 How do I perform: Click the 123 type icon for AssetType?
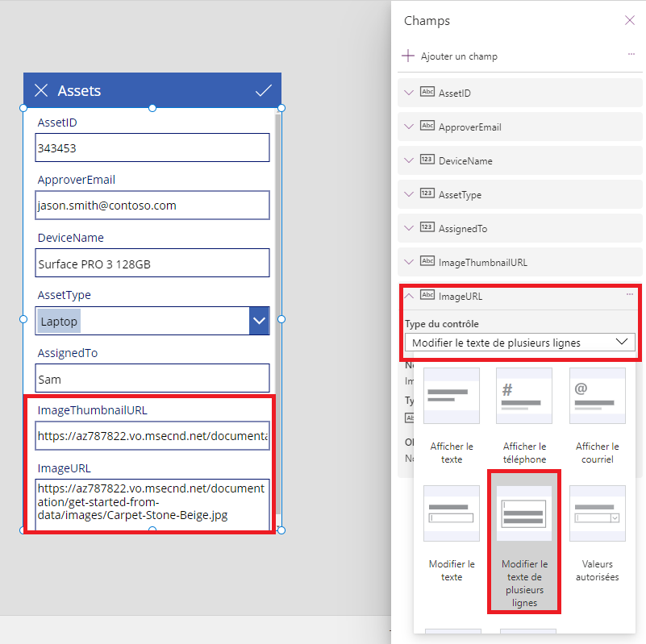point(427,193)
